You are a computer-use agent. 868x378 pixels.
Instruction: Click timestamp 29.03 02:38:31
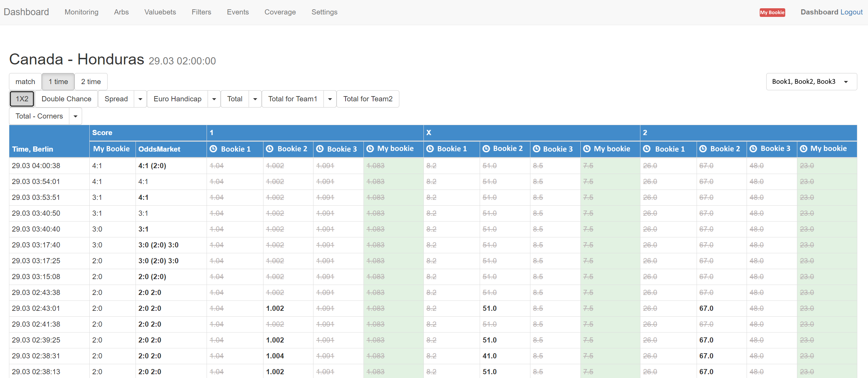[36, 356]
